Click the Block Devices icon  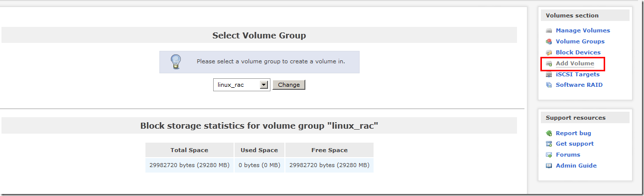(549, 52)
